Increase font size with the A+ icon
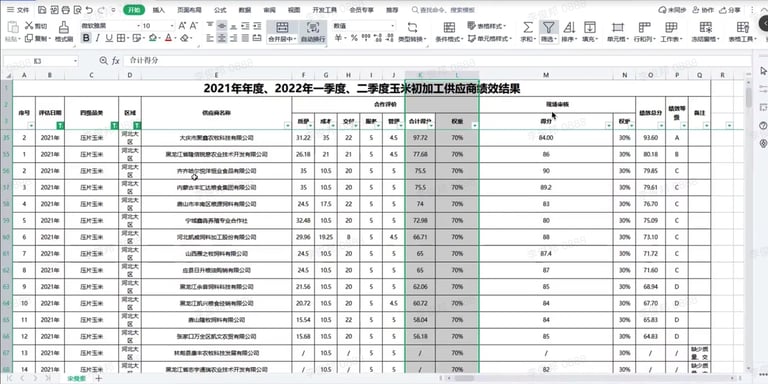This screenshot has width=768, height=384. point(182,26)
